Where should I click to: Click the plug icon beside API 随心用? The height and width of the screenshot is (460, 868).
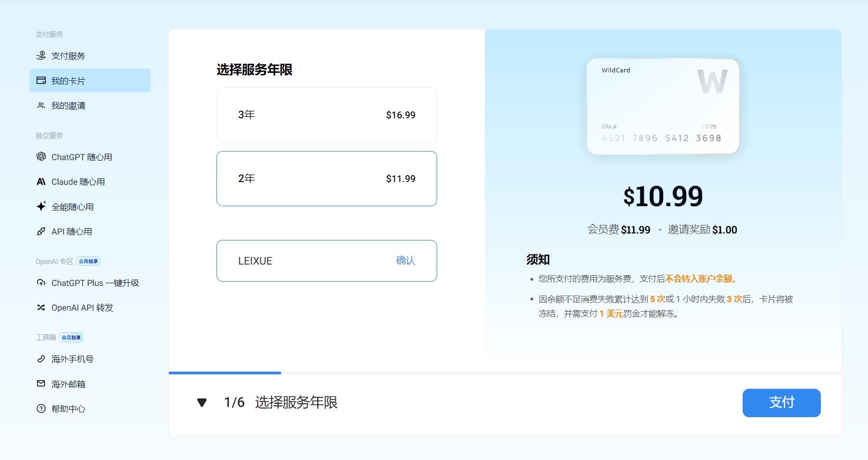41,231
